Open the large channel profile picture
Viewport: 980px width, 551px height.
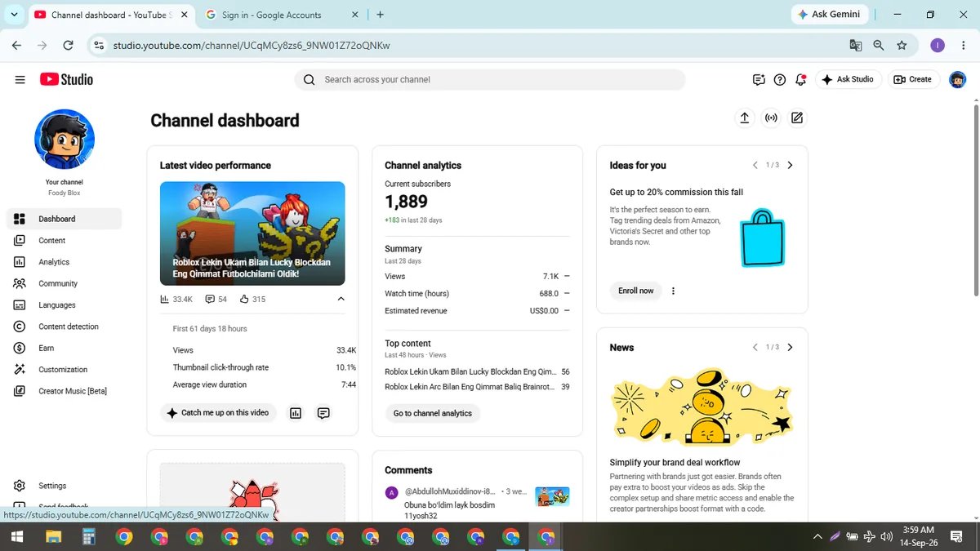pos(65,140)
